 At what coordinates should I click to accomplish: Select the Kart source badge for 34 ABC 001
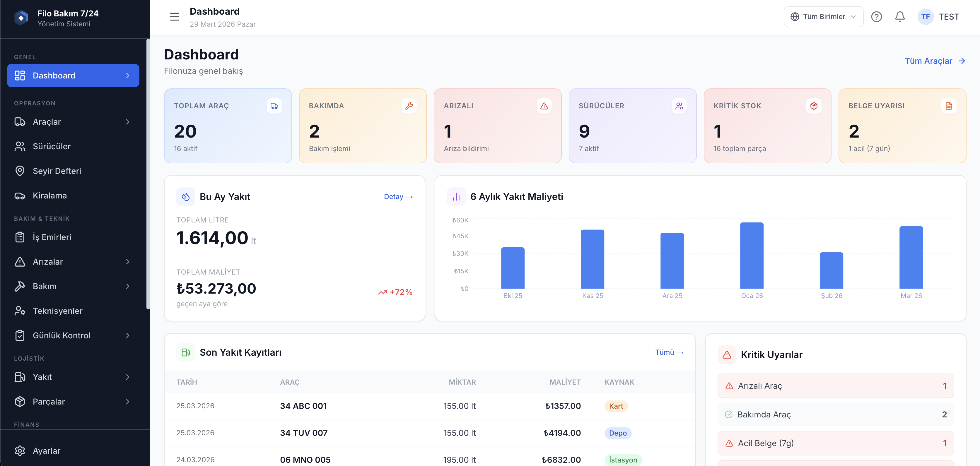pos(616,406)
